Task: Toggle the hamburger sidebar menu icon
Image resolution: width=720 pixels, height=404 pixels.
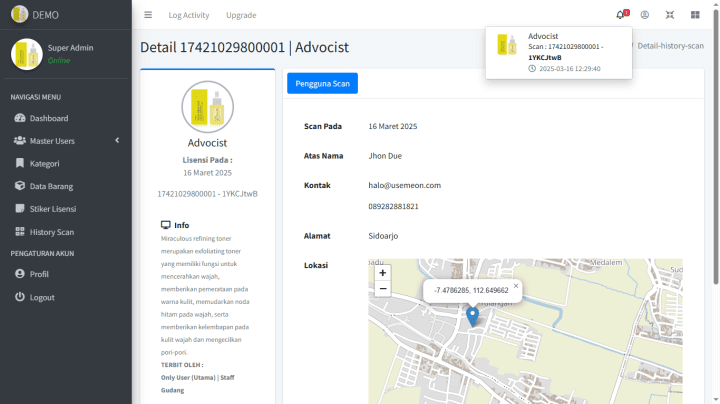Action: coord(148,15)
